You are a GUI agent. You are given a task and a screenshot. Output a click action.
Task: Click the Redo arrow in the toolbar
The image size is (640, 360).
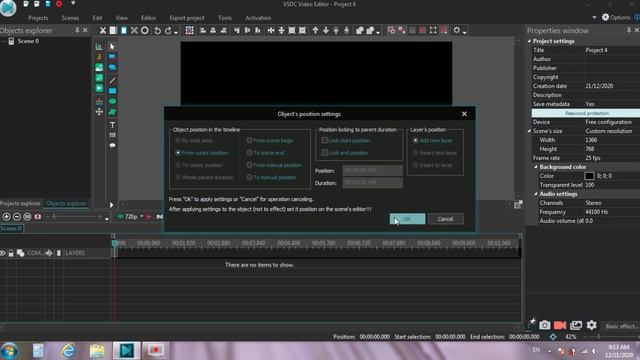(168, 31)
